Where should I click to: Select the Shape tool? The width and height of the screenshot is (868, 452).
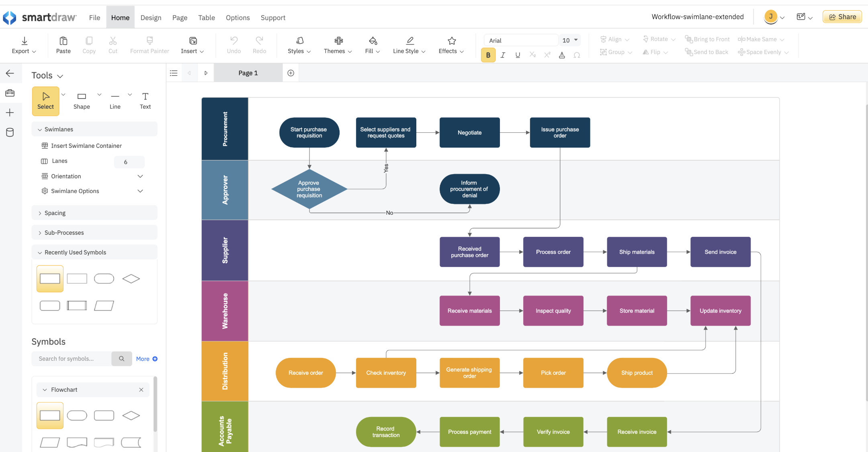click(82, 100)
